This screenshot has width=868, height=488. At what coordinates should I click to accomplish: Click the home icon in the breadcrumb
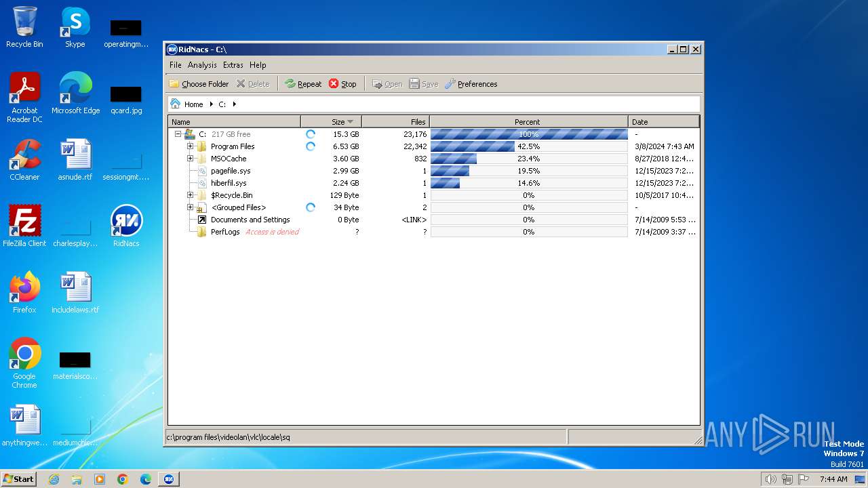(x=176, y=104)
